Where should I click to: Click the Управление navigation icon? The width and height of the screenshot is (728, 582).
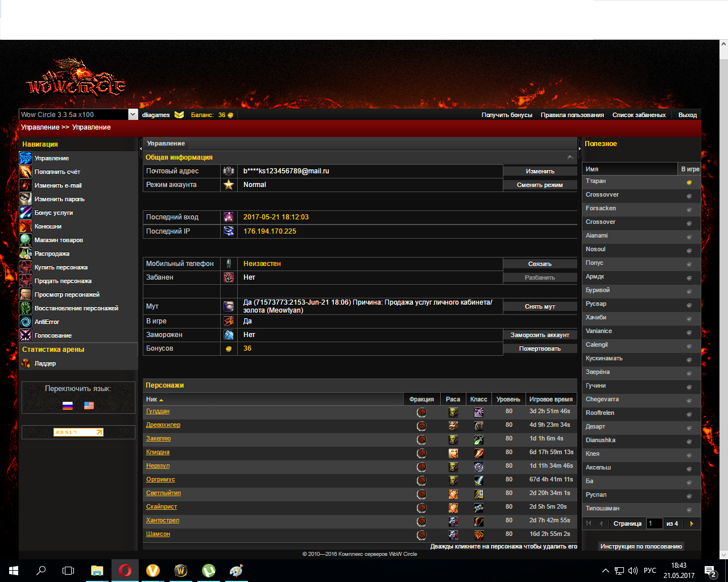26,158
